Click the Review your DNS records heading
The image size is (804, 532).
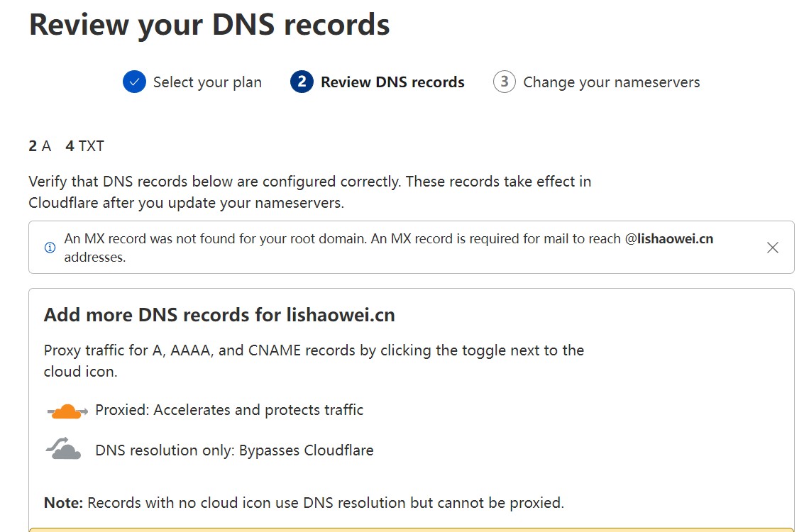click(x=209, y=25)
